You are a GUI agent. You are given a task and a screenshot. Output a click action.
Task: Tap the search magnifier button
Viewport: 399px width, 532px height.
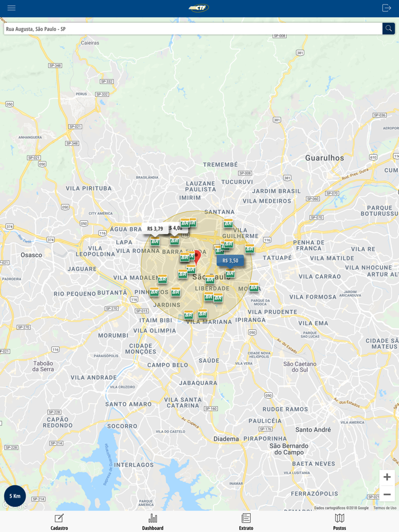pos(389,28)
